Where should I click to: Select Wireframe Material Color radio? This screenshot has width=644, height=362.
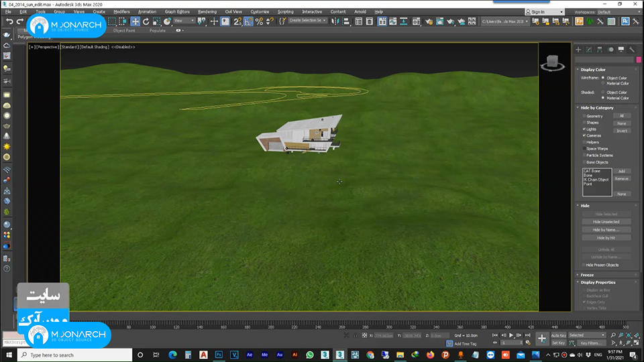tap(603, 83)
